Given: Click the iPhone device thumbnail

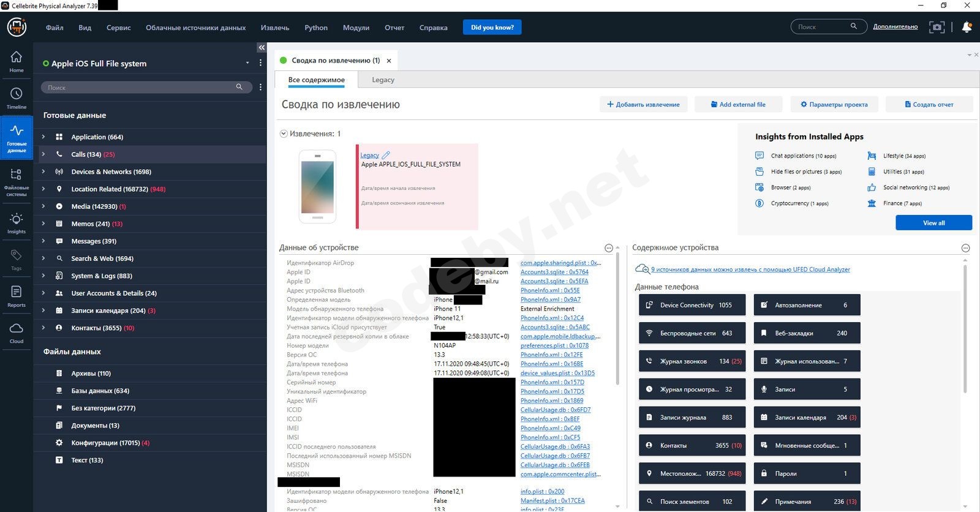Looking at the screenshot, I should click(317, 186).
